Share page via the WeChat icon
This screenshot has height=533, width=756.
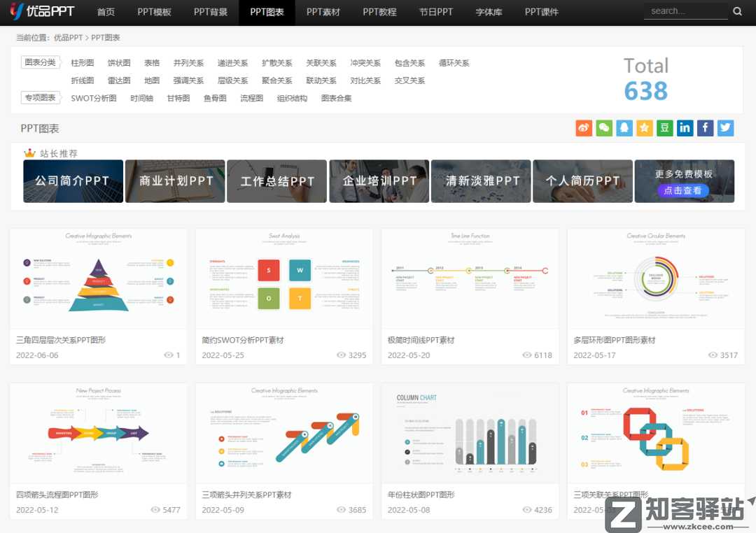(603, 128)
